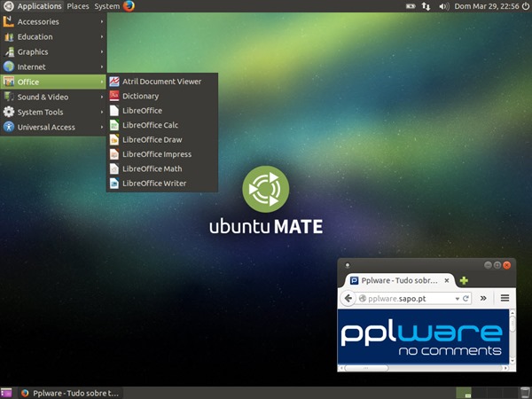This screenshot has width=532, height=399.
Task: Select the Atril Document Viewer label
Action: click(162, 82)
